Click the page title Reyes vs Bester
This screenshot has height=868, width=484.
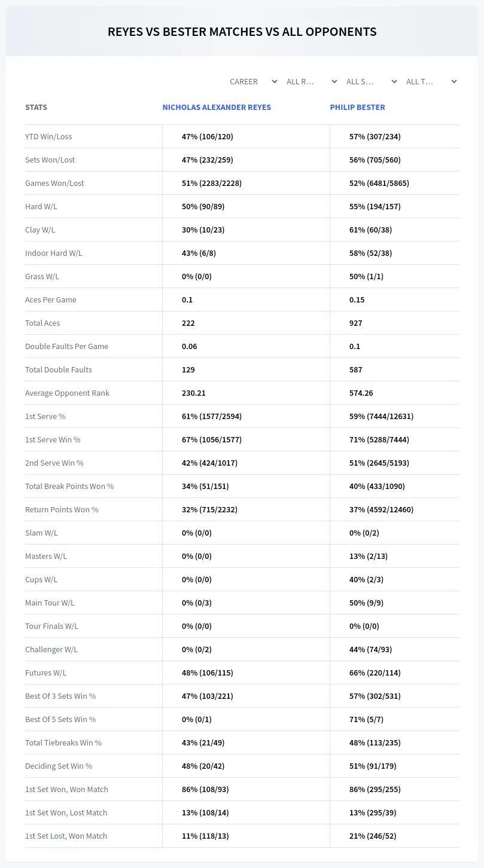tap(242, 32)
